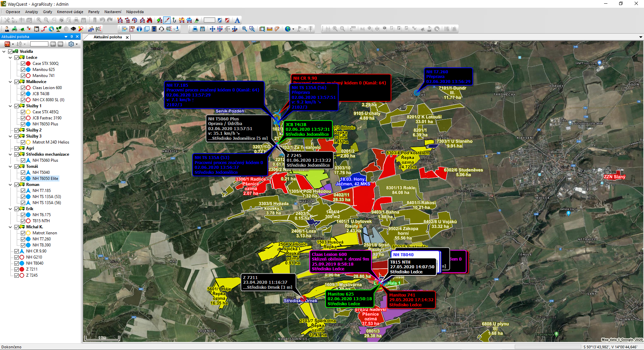
Task: Click the search field in Aktuální poloha panel
Action: pos(39,44)
